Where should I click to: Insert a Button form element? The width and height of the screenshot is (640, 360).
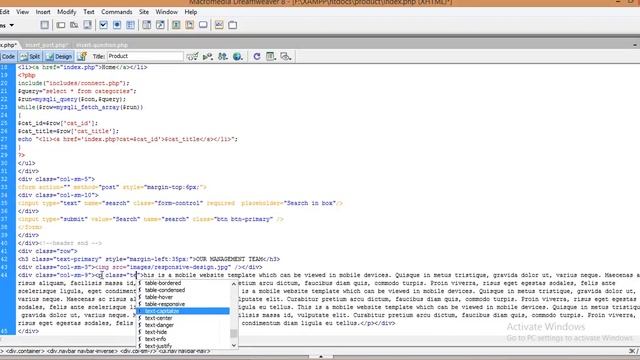pos(203,25)
